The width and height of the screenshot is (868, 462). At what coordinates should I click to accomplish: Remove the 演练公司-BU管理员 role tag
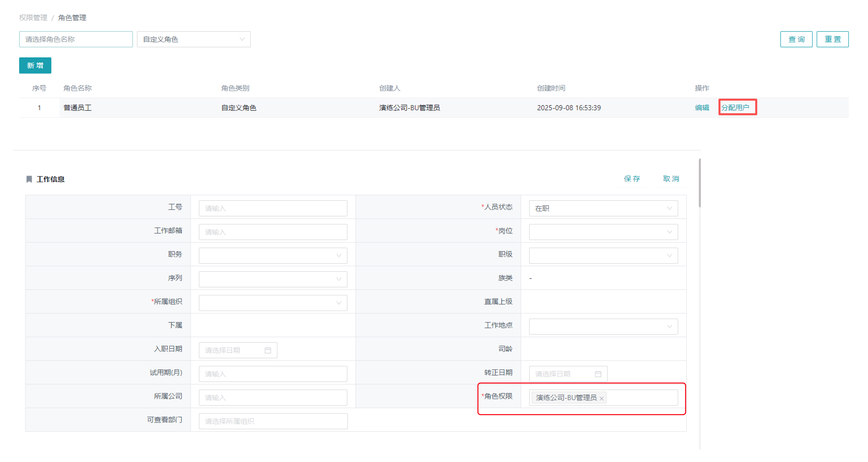[x=601, y=398]
